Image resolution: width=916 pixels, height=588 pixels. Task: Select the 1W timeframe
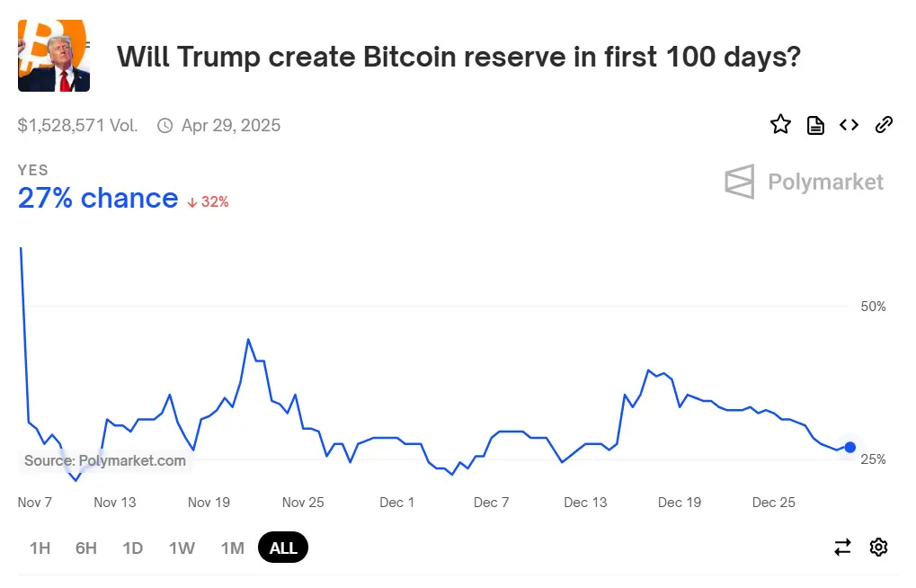coord(181,547)
